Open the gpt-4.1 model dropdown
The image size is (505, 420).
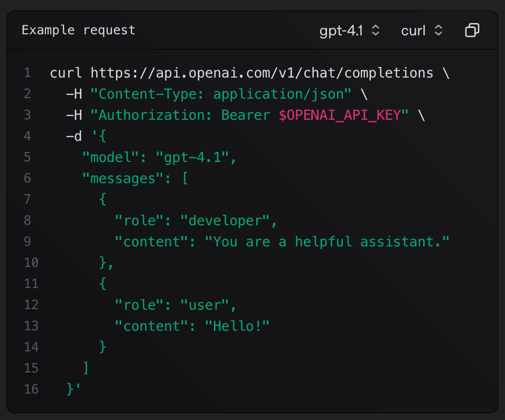[350, 31]
